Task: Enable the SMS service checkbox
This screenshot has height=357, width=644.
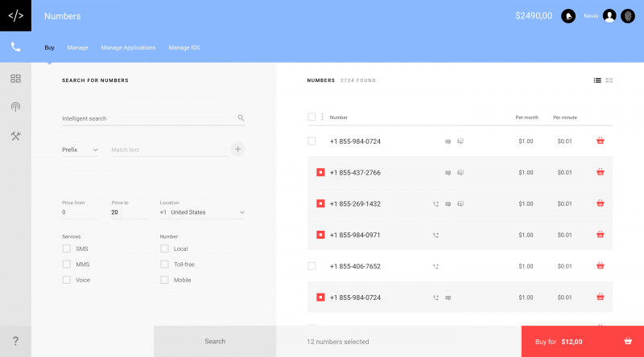Action: pos(67,248)
